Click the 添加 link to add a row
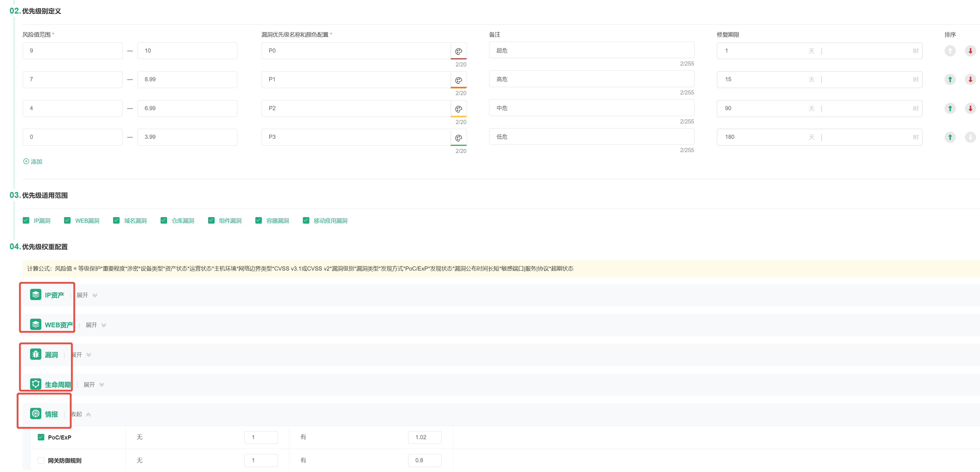Viewport: 980px width, 472px height. click(33, 161)
